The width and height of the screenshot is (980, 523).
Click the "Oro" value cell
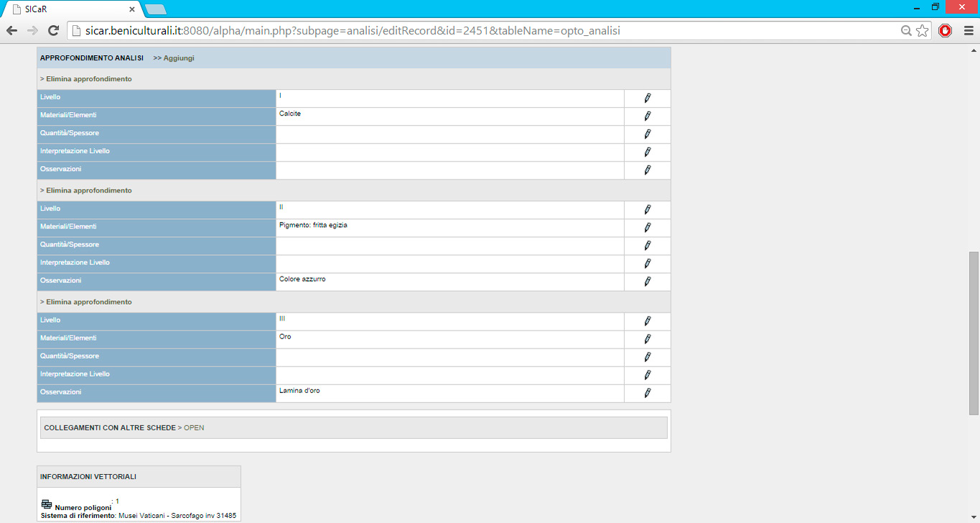(x=450, y=339)
